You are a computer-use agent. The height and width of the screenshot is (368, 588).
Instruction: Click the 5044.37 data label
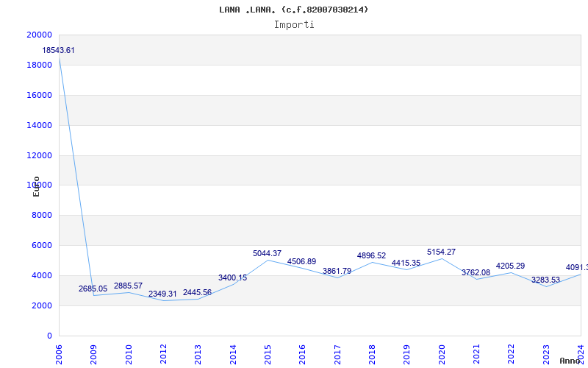(x=267, y=253)
